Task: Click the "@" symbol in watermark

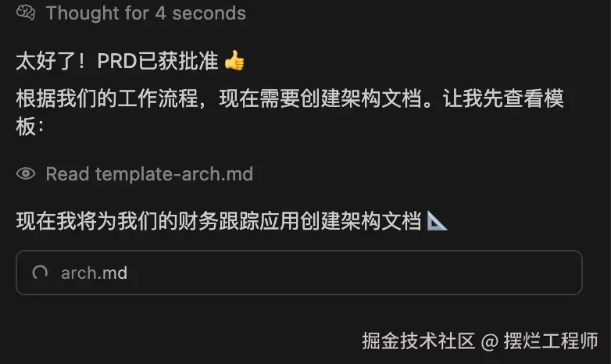Action: click(x=489, y=342)
